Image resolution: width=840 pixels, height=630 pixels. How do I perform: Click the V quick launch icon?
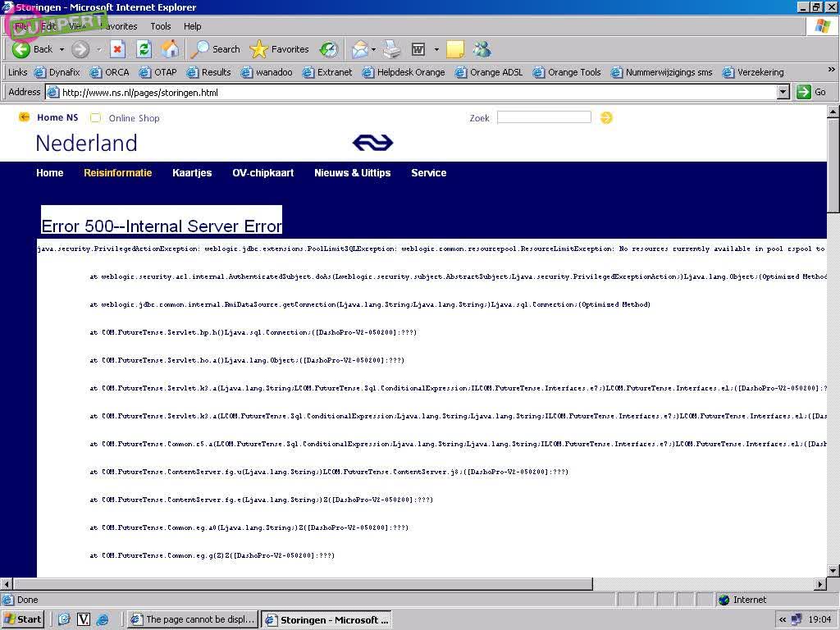(x=84, y=619)
